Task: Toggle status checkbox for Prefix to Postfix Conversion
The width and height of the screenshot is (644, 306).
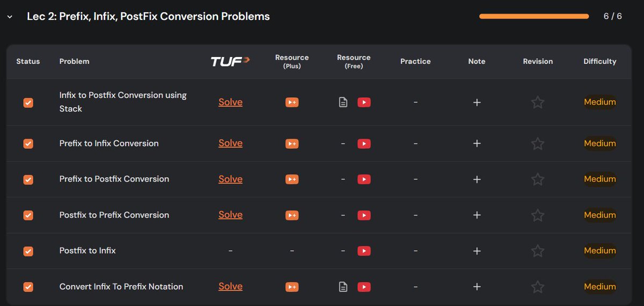Action: point(28,179)
